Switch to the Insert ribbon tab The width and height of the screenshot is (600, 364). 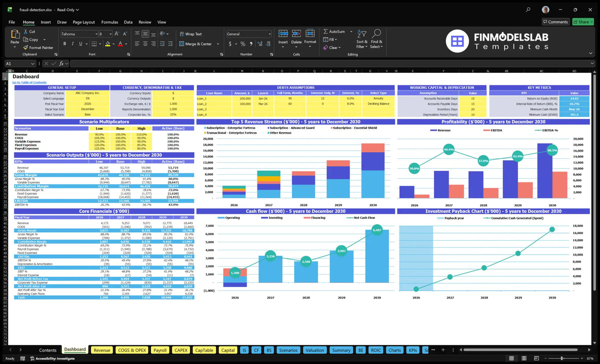coord(45,22)
